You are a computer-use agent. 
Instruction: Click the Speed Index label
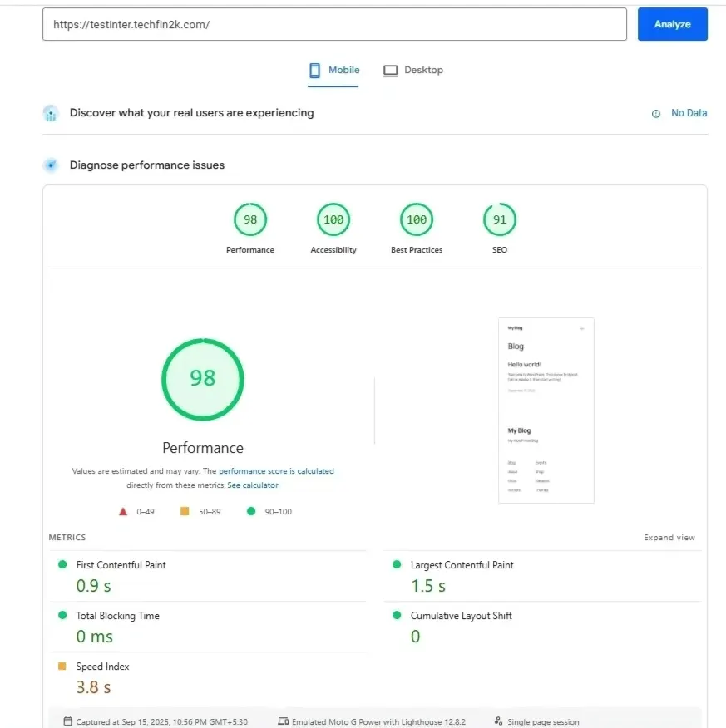point(102,667)
